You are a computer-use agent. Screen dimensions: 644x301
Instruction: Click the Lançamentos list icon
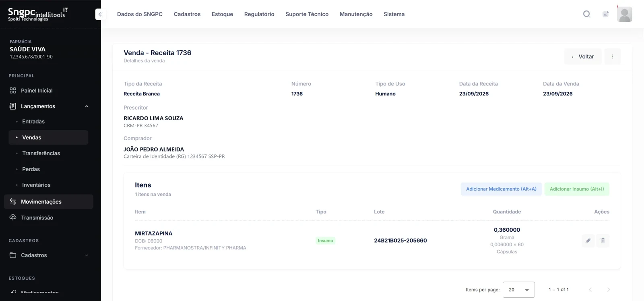[13, 106]
